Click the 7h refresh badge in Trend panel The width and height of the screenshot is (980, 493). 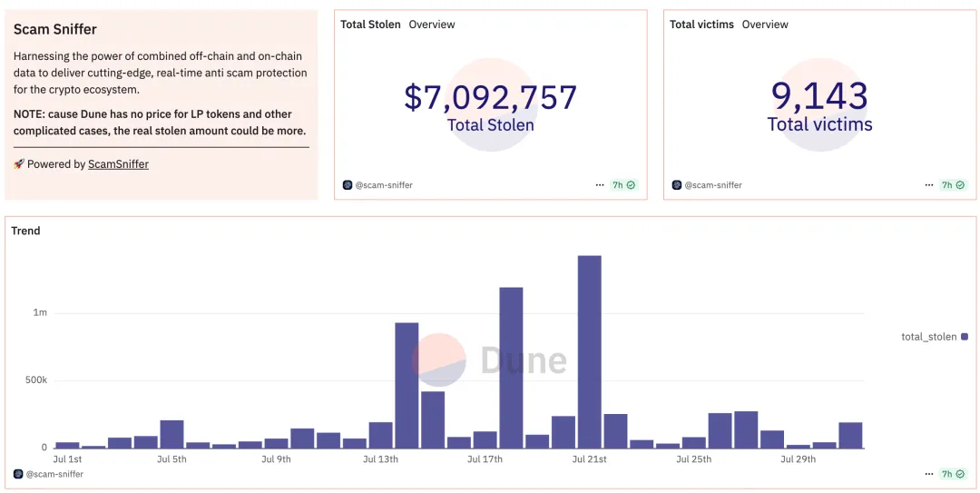tap(953, 474)
